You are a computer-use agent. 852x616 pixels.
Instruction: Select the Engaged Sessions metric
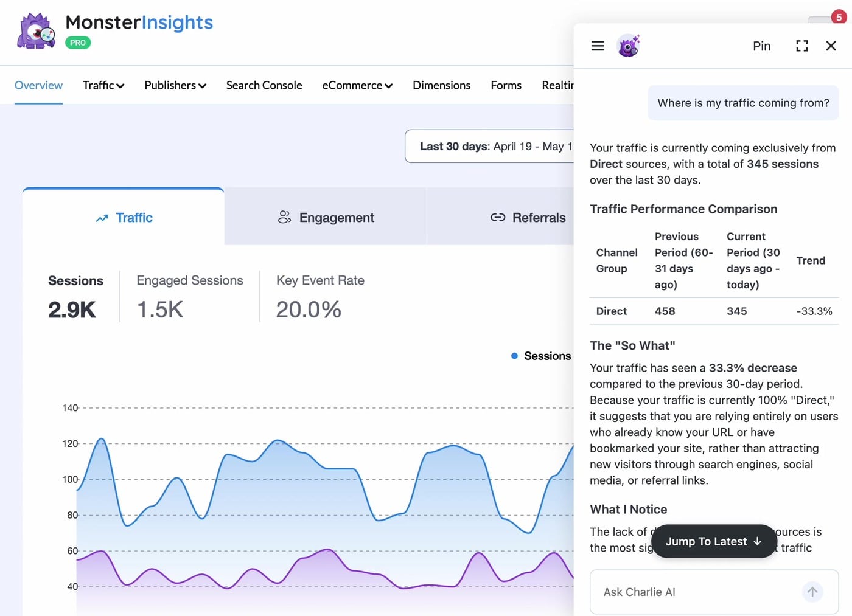click(x=190, y=296)
